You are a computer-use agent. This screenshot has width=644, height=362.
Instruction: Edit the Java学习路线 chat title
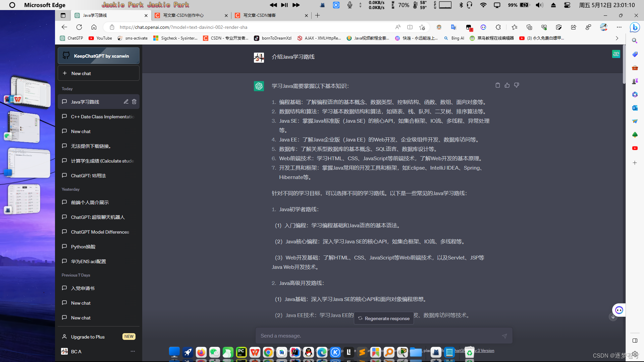click(x=126, y=102)
